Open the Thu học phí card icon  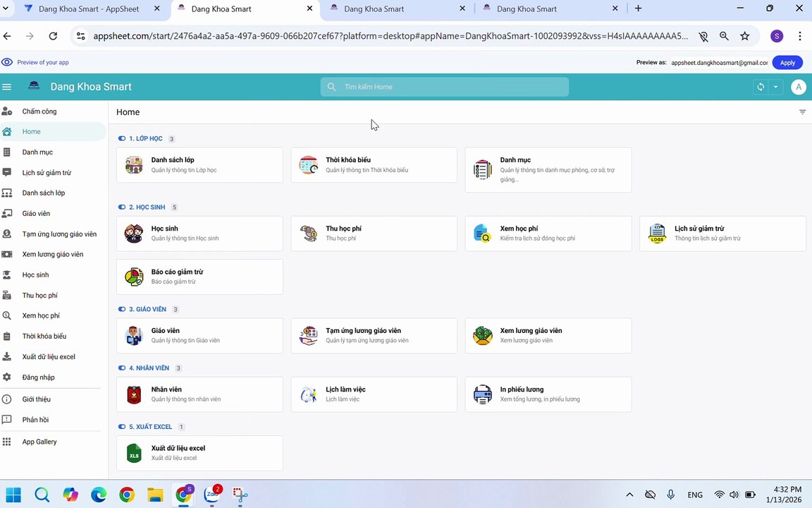(309, 234)
